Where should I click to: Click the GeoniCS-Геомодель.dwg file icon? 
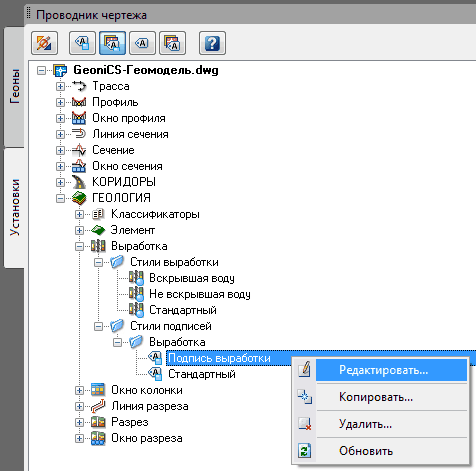pos(60,70)
